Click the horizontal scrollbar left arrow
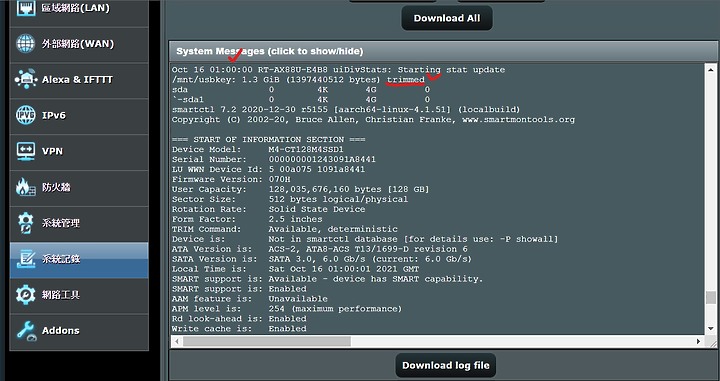720x381 pixels. [x=177, y=341]
